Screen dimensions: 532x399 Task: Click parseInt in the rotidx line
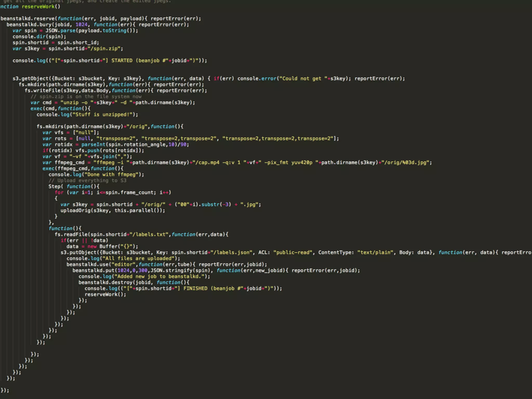coord(93,144)
